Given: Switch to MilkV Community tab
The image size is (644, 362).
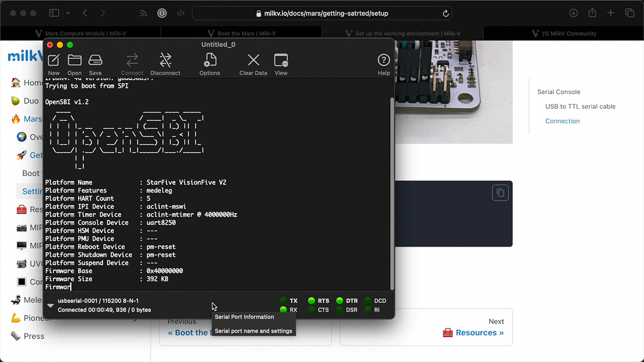Looking at the screenshot, I should [x=563, y=34].
